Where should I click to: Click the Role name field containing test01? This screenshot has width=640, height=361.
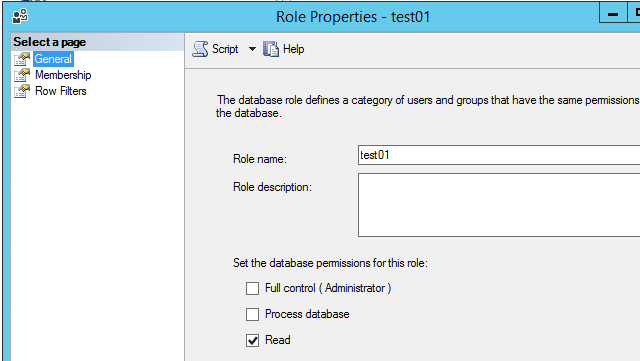pos(499,155)
